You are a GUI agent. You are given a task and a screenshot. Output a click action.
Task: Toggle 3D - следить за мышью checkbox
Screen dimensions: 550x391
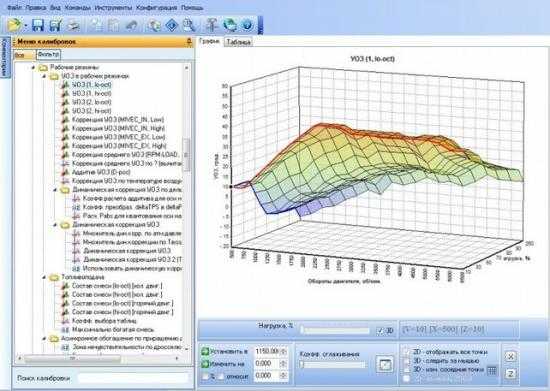coord(407,361)
